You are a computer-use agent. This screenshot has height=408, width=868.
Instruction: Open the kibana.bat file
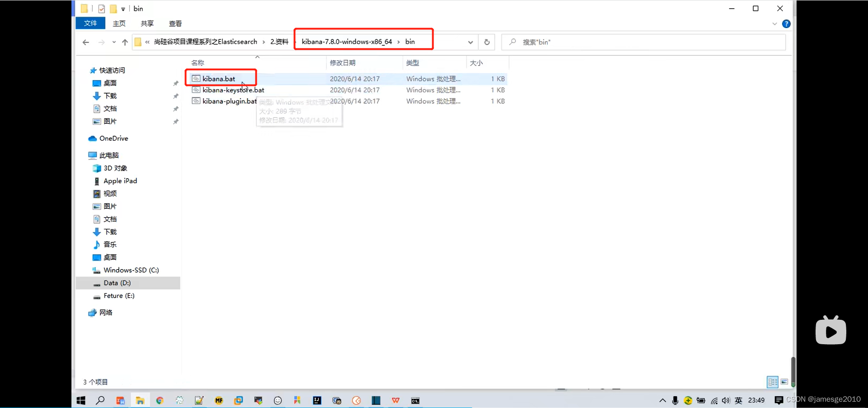[219, 79]
